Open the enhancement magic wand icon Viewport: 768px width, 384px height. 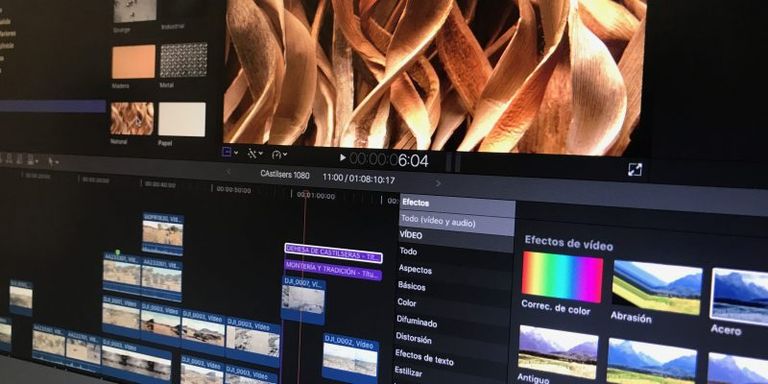(x=252, y=154)
